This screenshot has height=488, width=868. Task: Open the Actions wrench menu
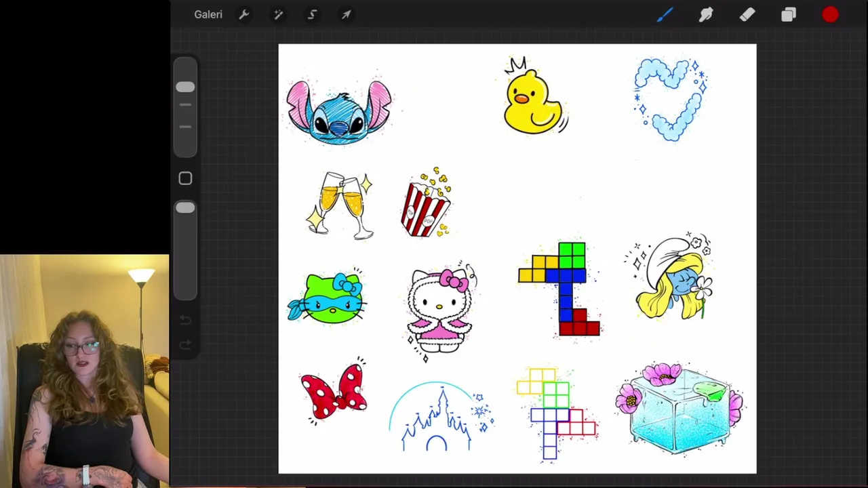tap(244, 14)
